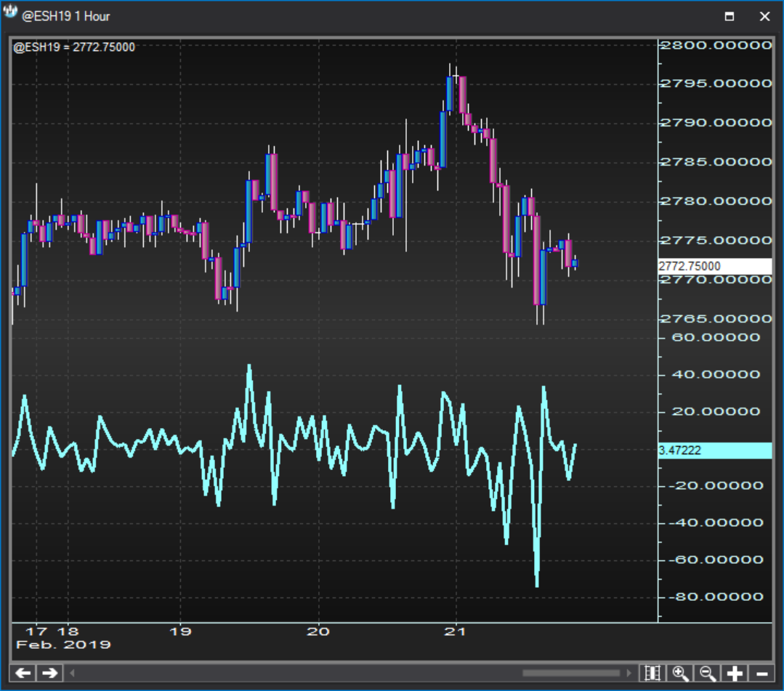Click the "Feb. 2019" month label
The height and width of the screenshot is (691, 784).
click(x=63, y=644)
